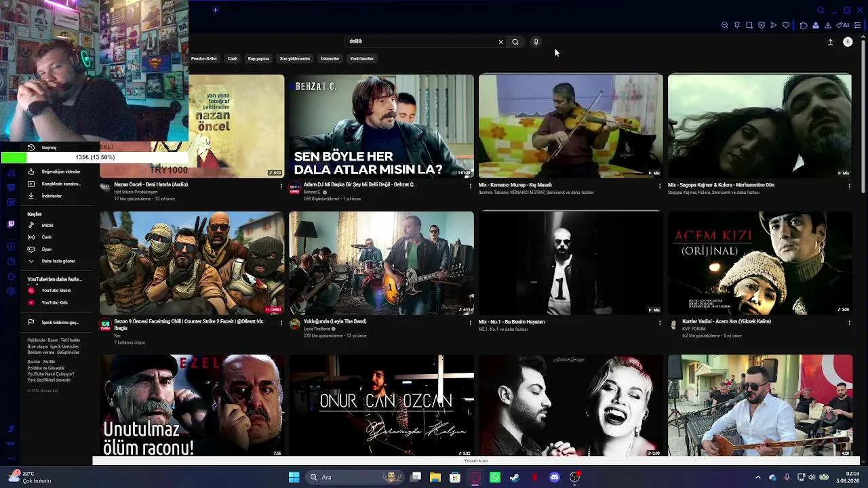Click Mix - No.1 - Bu Benim Hayatım title
This screenshot has width=868, height=488.
coord(512,322)
